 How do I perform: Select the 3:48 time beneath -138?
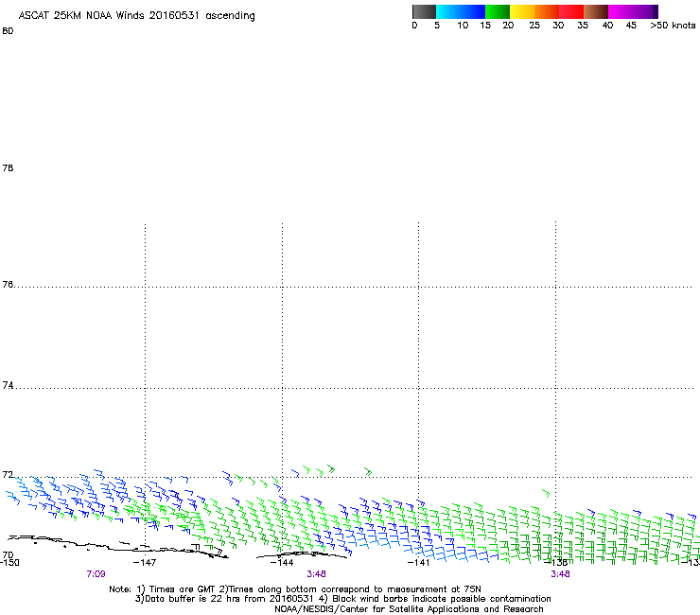pyautogui.click(x=560, y=574)
